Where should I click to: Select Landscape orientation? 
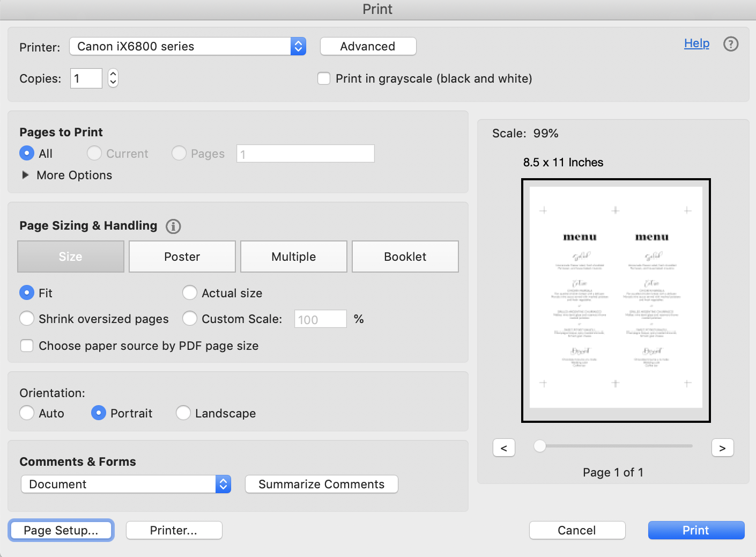(x=183, y=413)
